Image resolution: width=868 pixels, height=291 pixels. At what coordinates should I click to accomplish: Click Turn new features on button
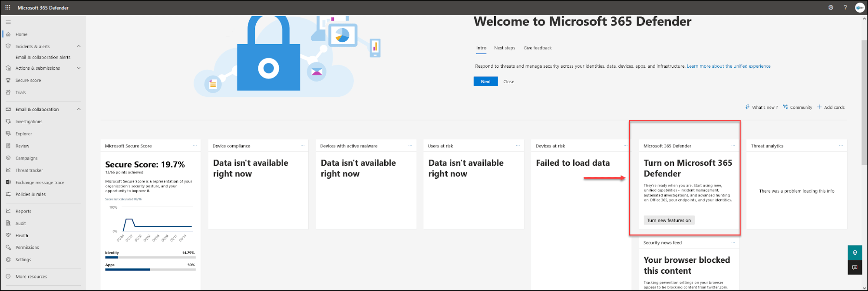(x=669, y=220)
